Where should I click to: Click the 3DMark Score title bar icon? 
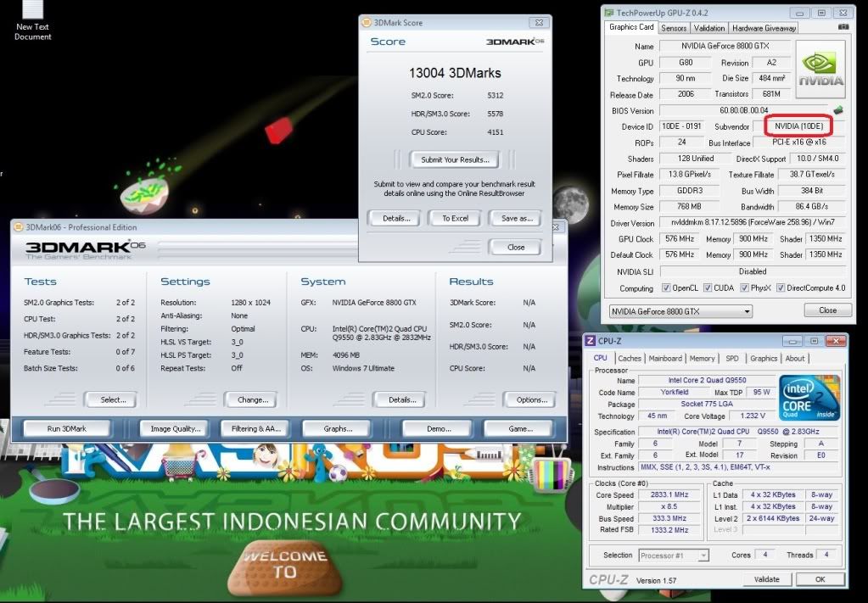pos(366,22)
